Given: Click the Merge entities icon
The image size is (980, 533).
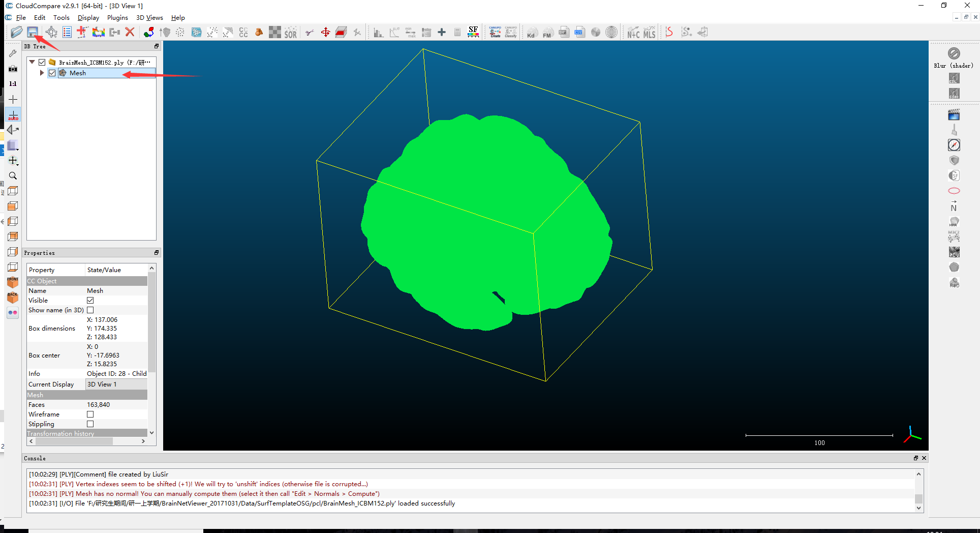Looking at the screenshot, I should [x=114, y=32].
